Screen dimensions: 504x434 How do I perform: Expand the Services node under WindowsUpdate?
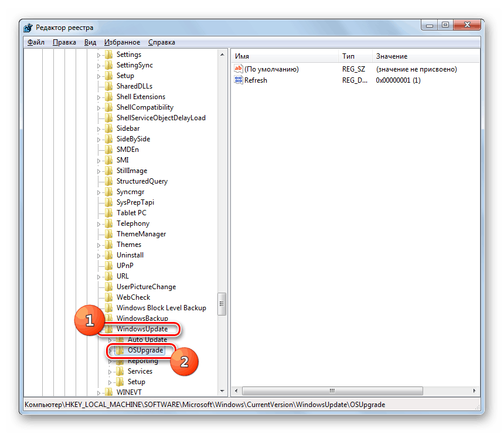110,372
